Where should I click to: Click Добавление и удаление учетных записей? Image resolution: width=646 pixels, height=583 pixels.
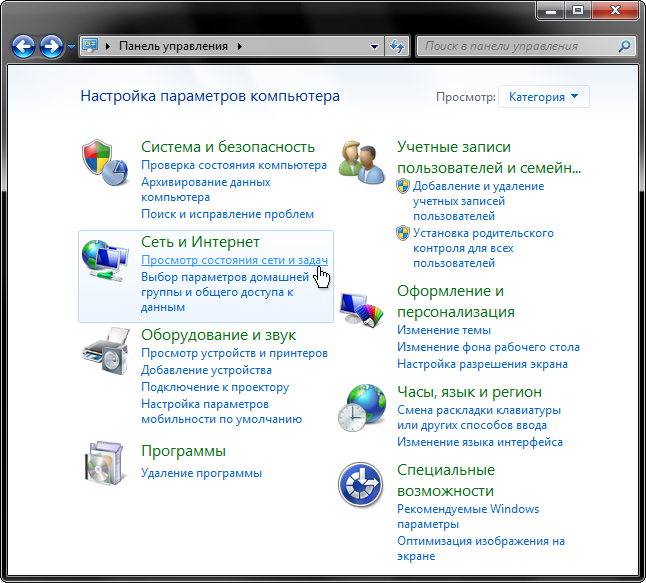pos(479,201)
